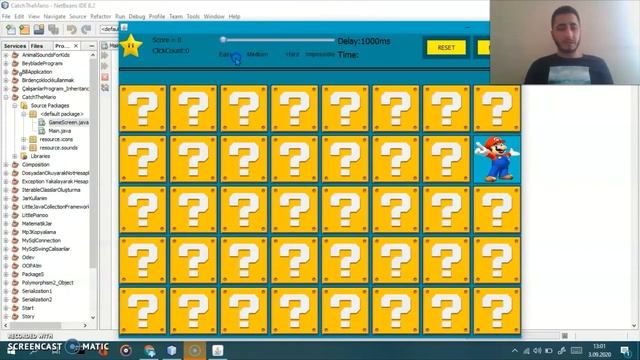The image size is (640, 360).
Task: Click the yellow star icon in game window
Action: tap(131, 46)
